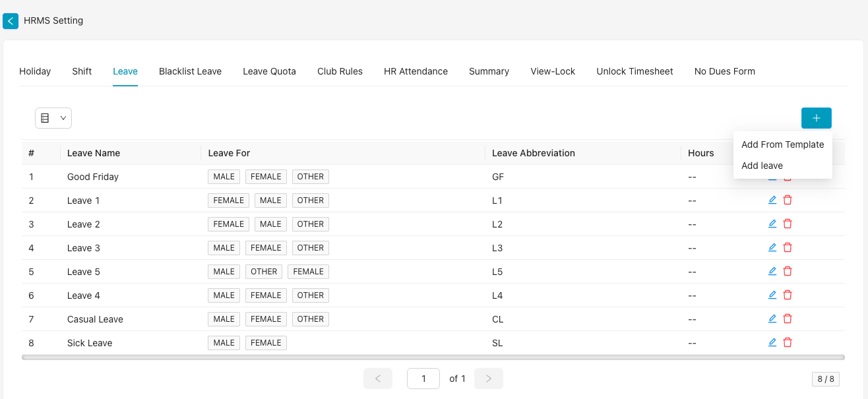This screenshot has height=399, width=868.
Task: Click the blue plus button
Action: pos(816,117)
